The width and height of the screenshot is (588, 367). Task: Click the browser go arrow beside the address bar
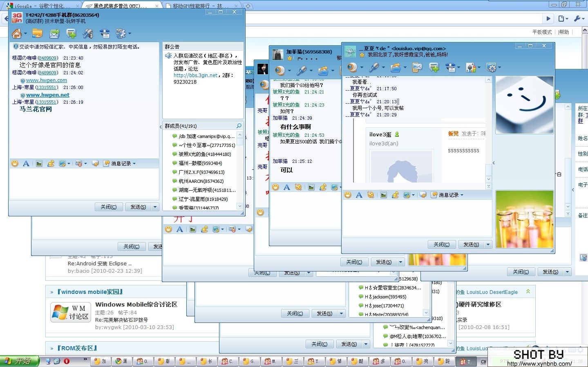pyautogui.click(x=549, y=18)
